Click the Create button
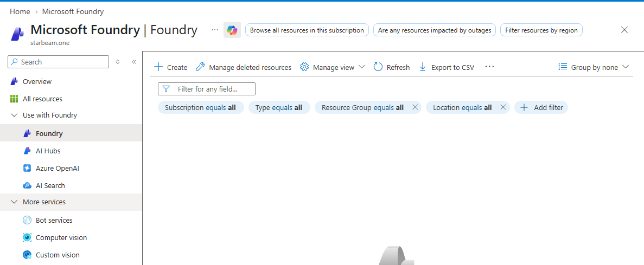Viewport: 644px width, 265px height. [x=170, y=67]
